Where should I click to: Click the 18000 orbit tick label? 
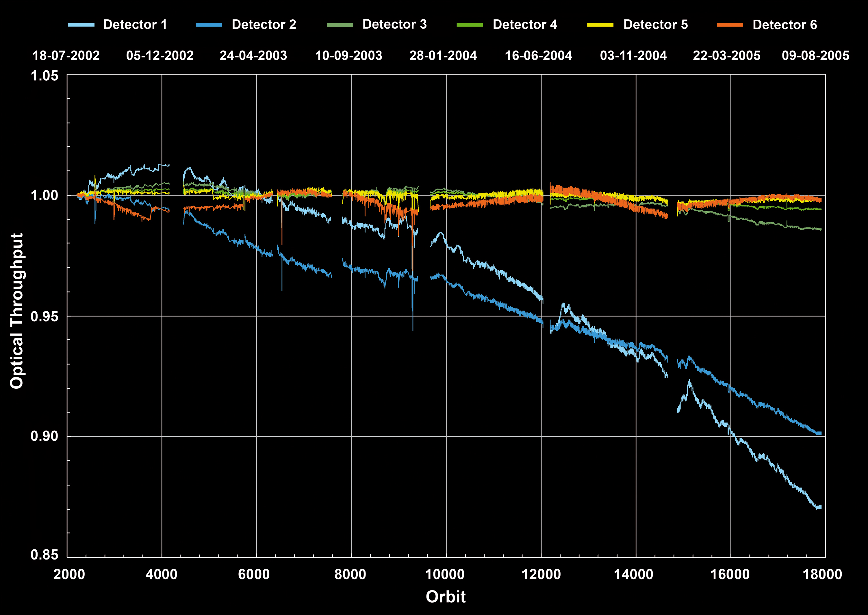(822, 574)
